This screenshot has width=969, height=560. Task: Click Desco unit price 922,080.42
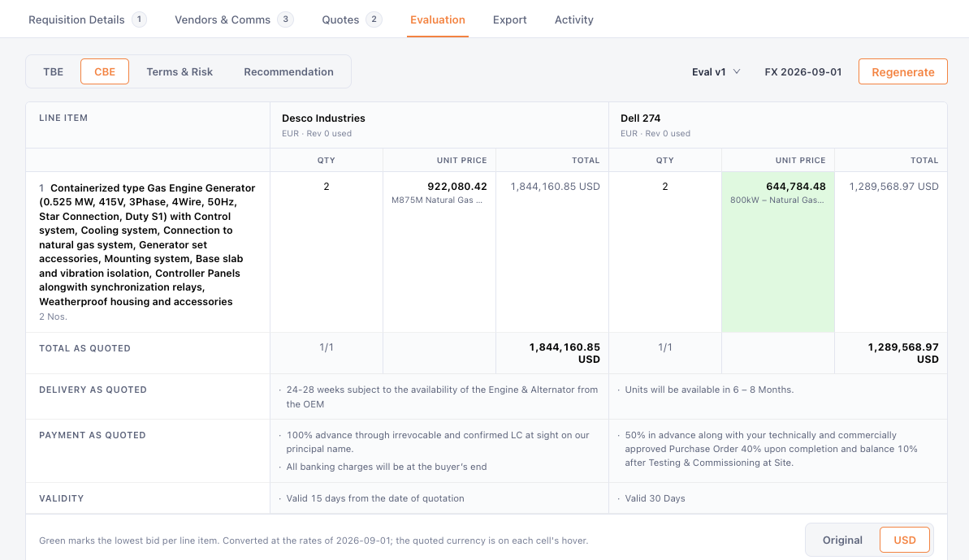(x=456, y=187)
